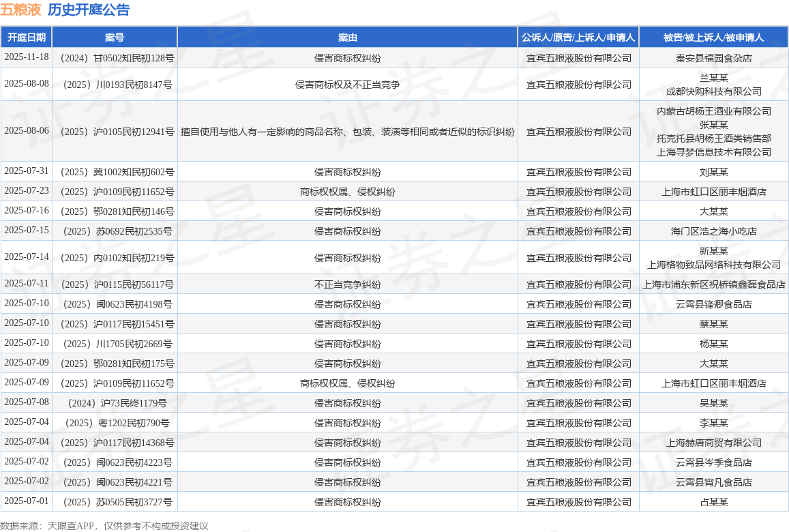Select defendant 张某某
Image resolution: width=789 pixels, height=532 pixels.
713,124
